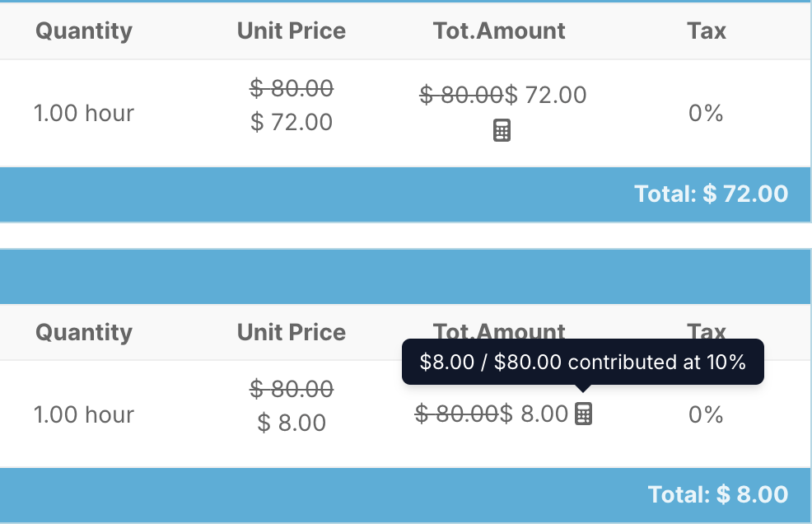This screenshot has height=524, width=812.
Task: Click the 1.00 hour quantity in the $8.00 row
Action: click(84, 414)
